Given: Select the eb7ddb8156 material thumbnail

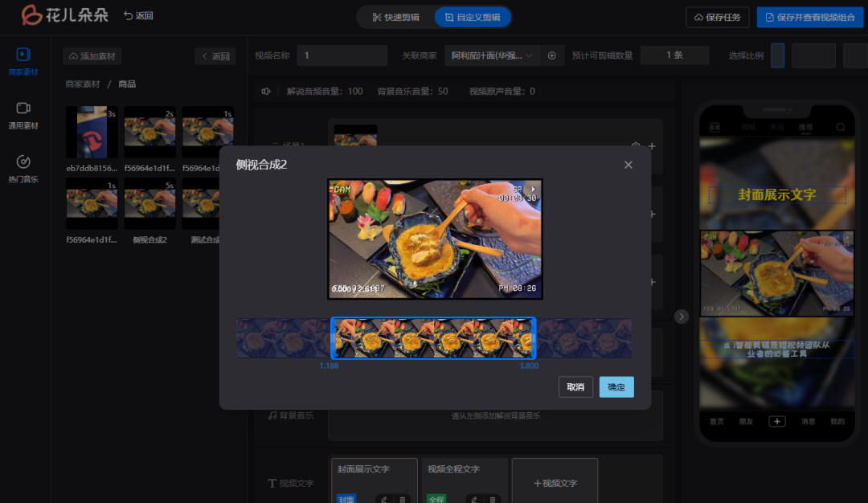Looking at the screenshot, I should pyautogui.click(x=92, y=133).
